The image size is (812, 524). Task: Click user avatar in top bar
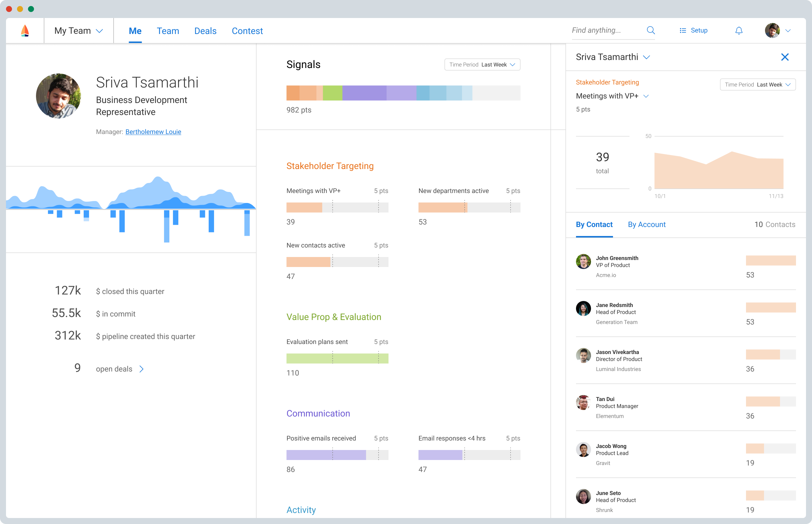tap(772, 31)
